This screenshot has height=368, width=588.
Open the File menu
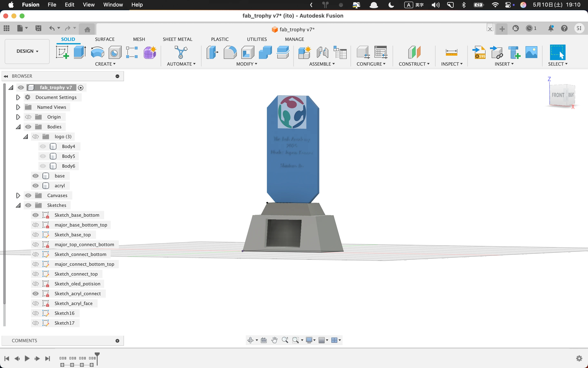[x=52, y=5]
